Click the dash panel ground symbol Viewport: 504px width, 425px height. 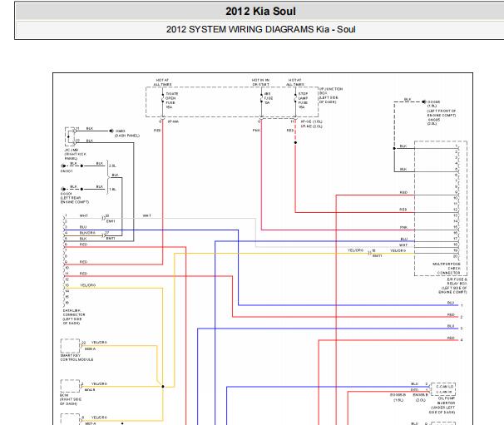pos(111,131)
